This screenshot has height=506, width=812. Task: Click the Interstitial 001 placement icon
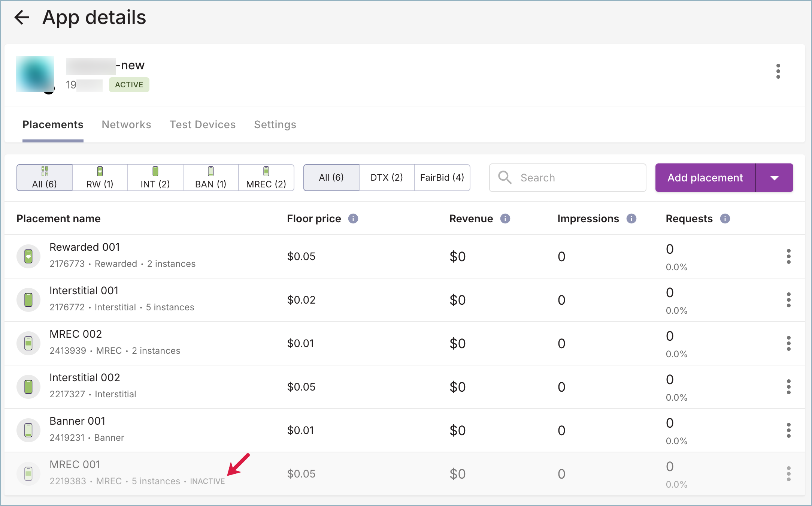(x=28, y=300)
